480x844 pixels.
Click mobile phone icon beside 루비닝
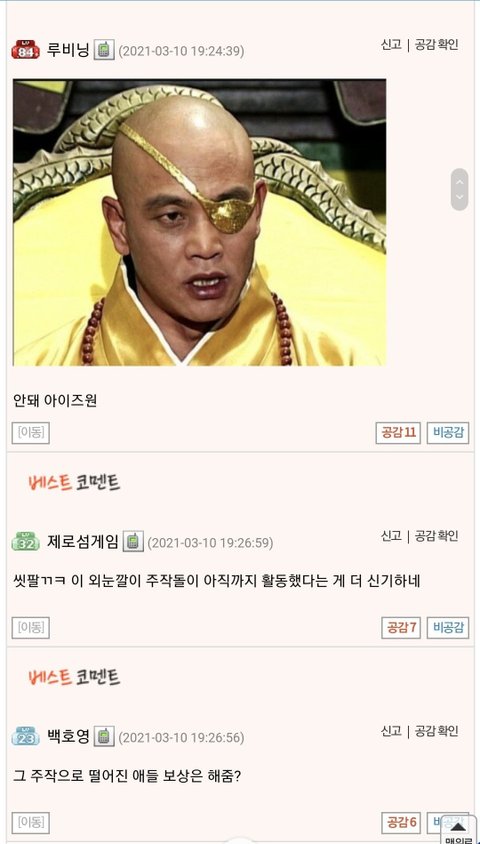click(x=104, y=51)
